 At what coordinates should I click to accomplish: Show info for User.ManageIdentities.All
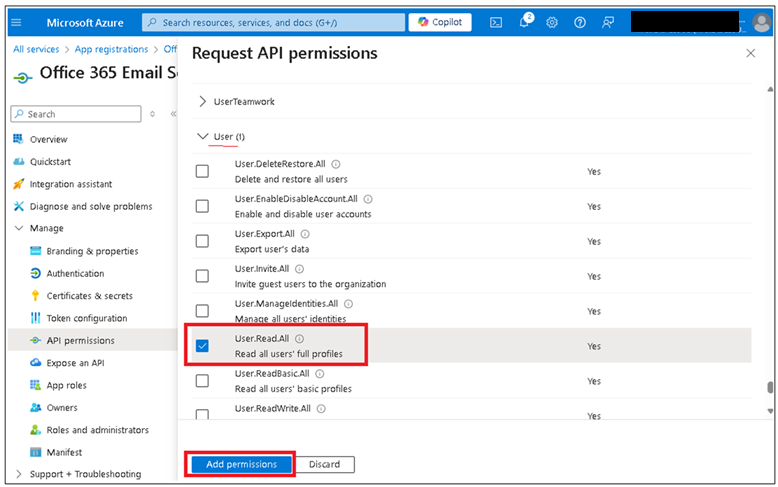tap(348, 304)
